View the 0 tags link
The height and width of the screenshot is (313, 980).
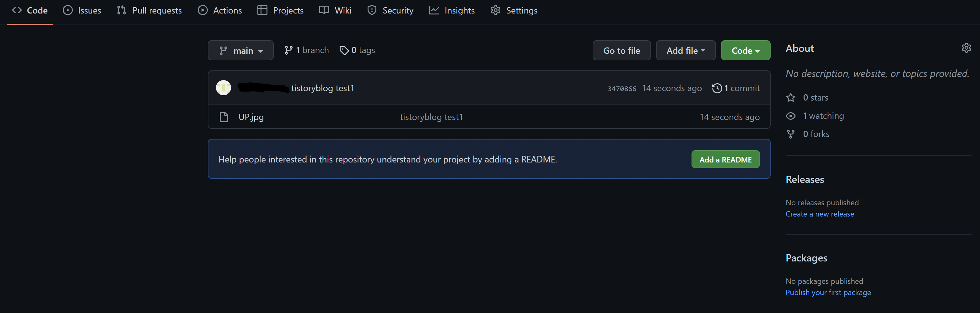[x=357, y=50]
